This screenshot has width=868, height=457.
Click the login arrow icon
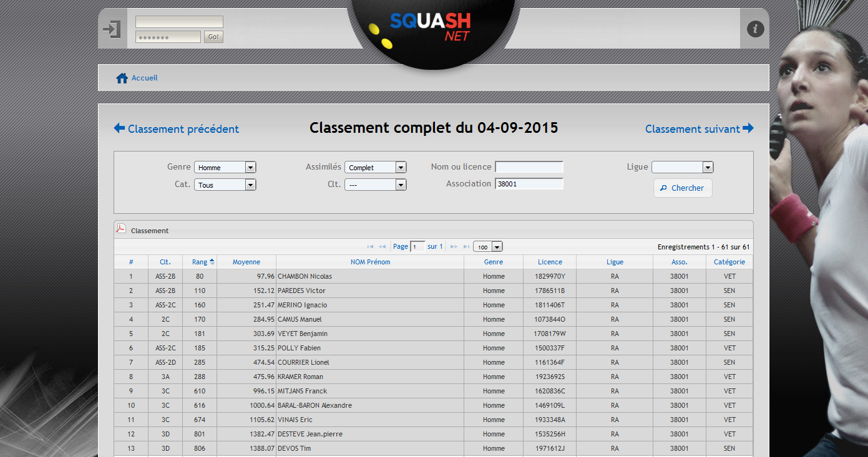click(x=112, y=29)
